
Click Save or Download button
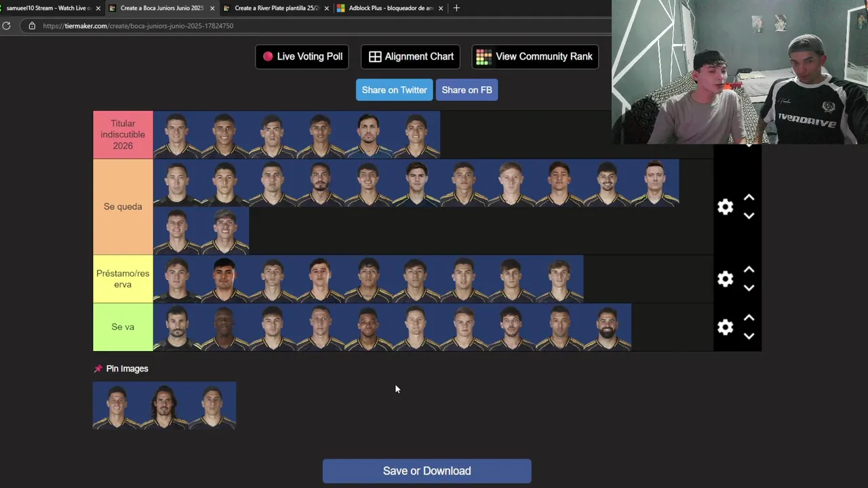pyautogui.click(x=427, y=471)
